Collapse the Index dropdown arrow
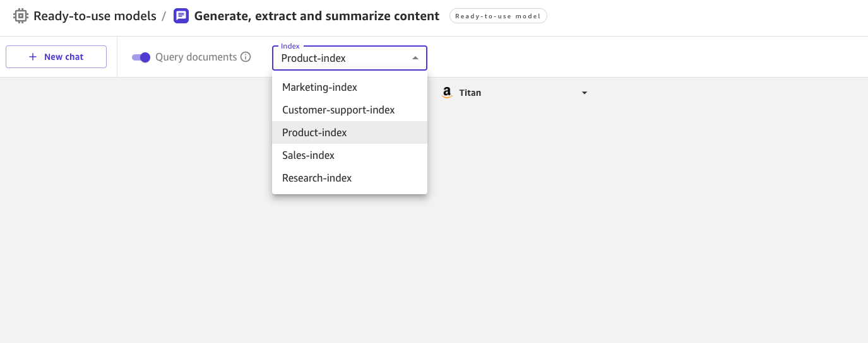Image resolution: width=868 pixels, height=343 pixels. point(415,58)
